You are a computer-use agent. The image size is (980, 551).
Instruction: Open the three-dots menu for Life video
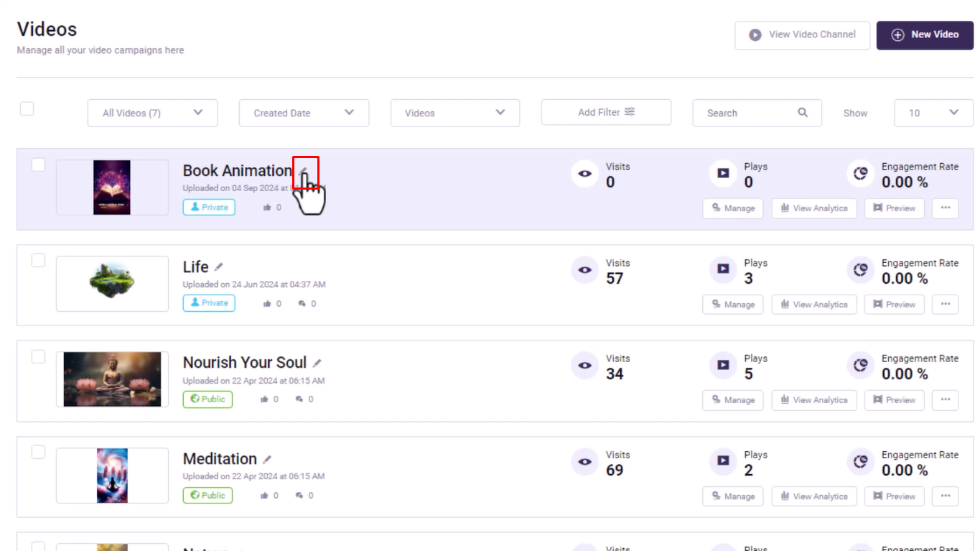(x=945, y=305)
